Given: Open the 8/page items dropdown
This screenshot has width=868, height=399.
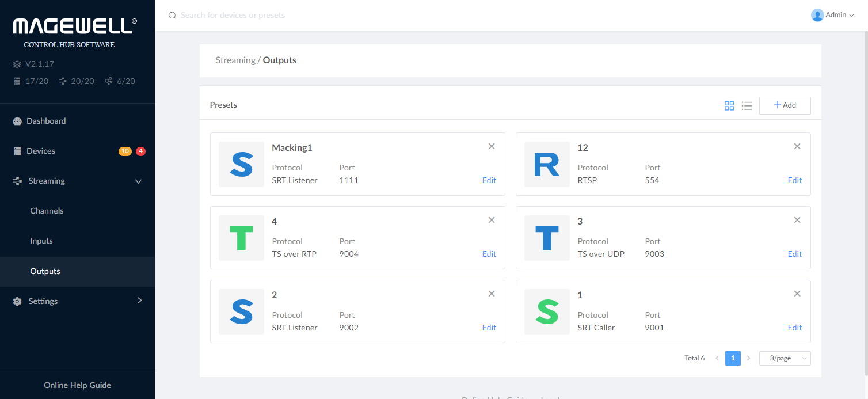Looking at the screenshot, I should click(785, 358).
